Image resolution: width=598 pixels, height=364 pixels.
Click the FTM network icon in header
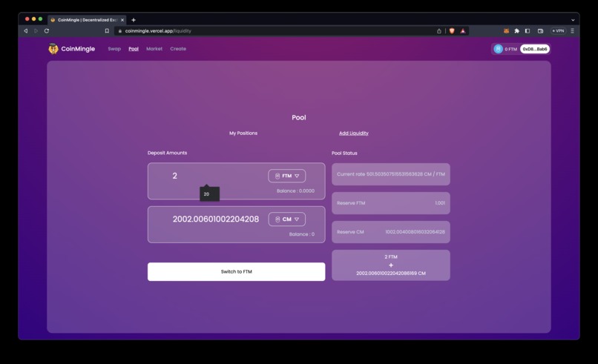click(498, 49)
